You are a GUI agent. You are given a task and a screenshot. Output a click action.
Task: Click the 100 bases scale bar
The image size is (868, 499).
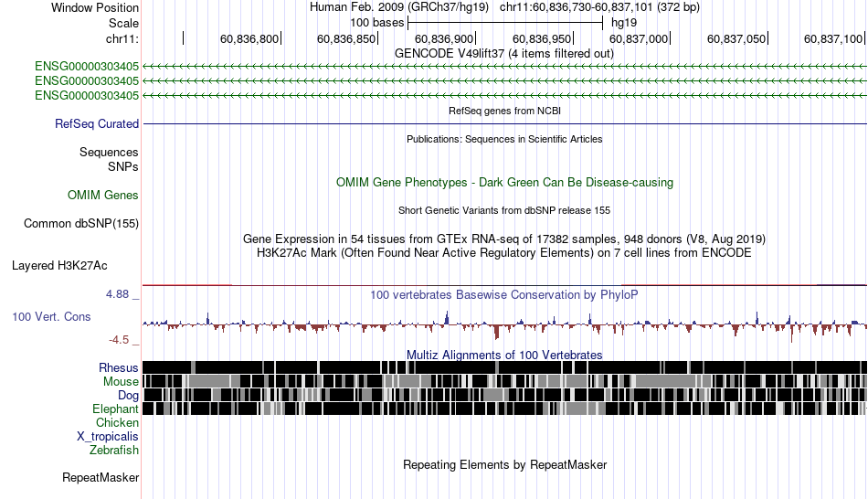[x=505, y=23]
